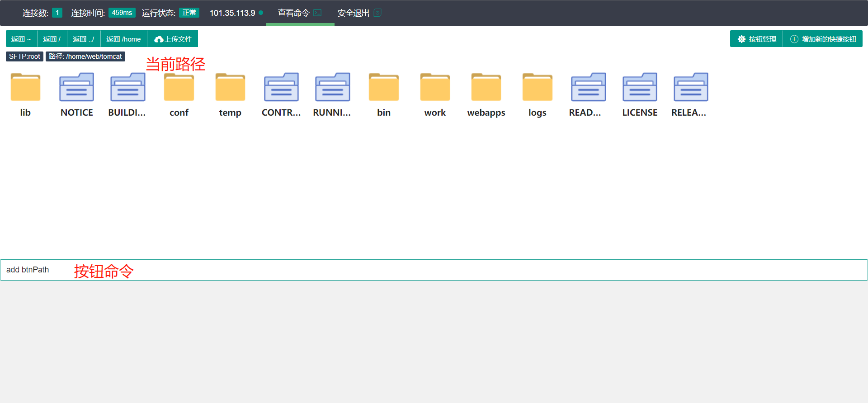
Task: Open the RELEA... file icon
Action: (x=691, y=87)
